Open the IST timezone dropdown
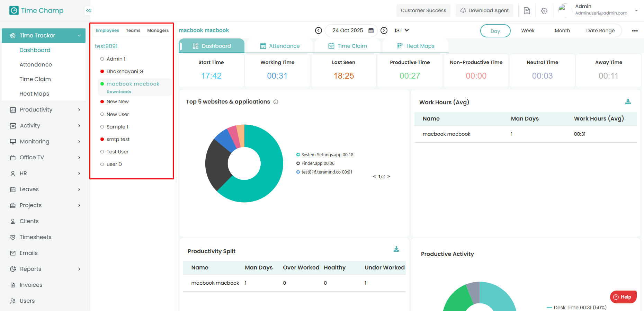Screen dimensions: 644x311 pos(402,30)
